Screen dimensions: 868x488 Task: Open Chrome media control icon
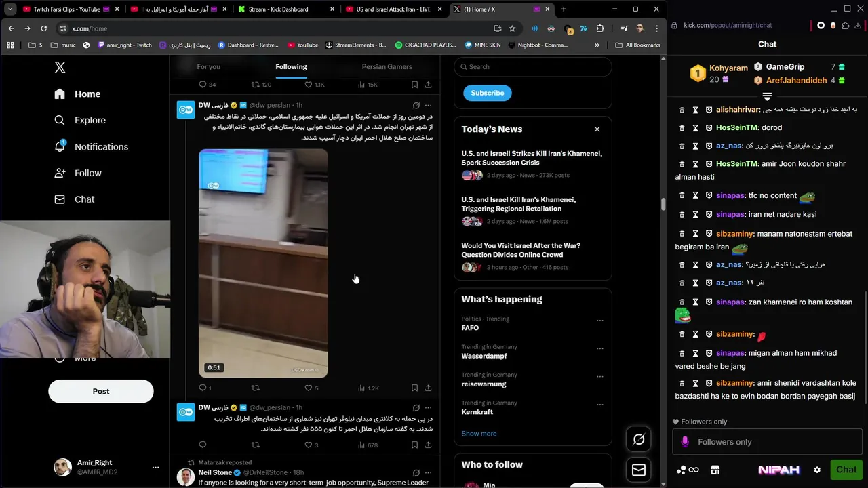pos(624,28)
